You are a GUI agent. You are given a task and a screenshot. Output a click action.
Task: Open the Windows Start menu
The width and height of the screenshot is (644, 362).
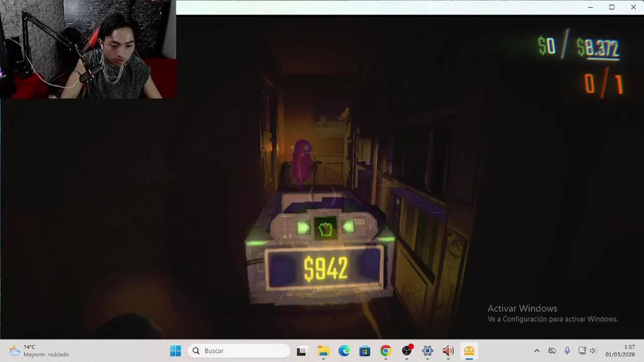[175, 351]
